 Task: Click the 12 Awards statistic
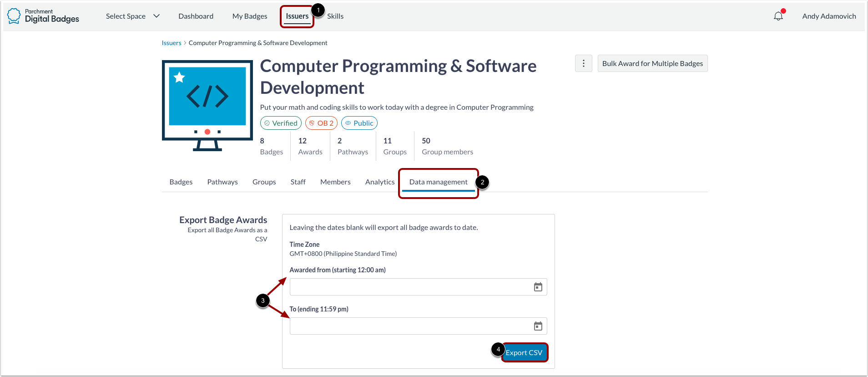310,146
